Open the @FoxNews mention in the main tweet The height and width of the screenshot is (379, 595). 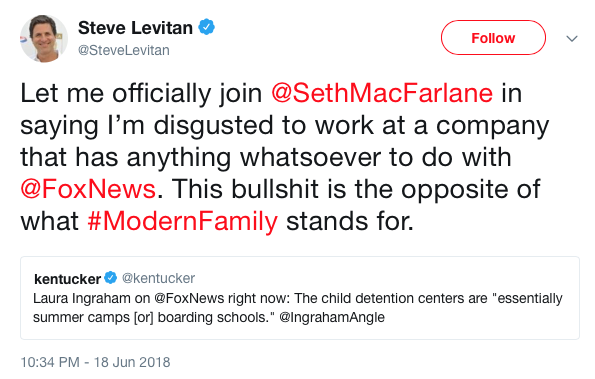tap(88, 189)
